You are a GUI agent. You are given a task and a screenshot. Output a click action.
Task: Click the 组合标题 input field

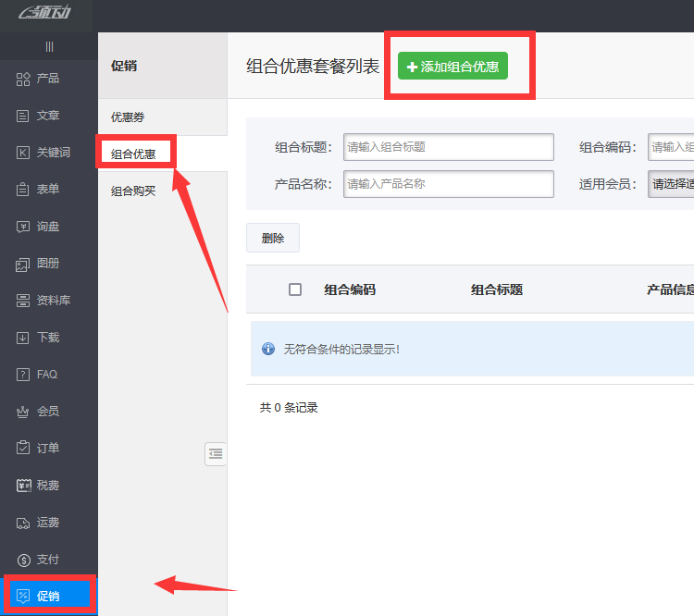tap(449, 147)
